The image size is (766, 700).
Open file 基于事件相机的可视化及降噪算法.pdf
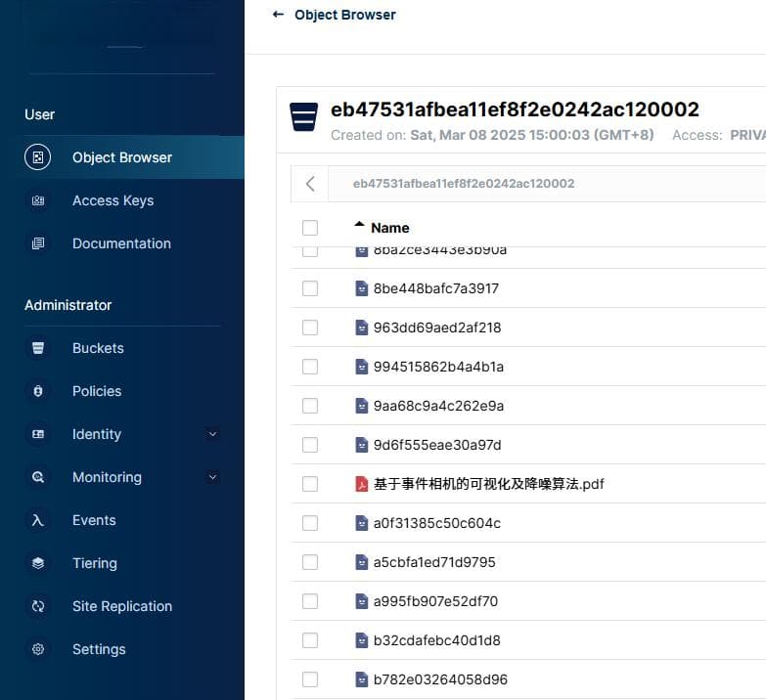488,484
